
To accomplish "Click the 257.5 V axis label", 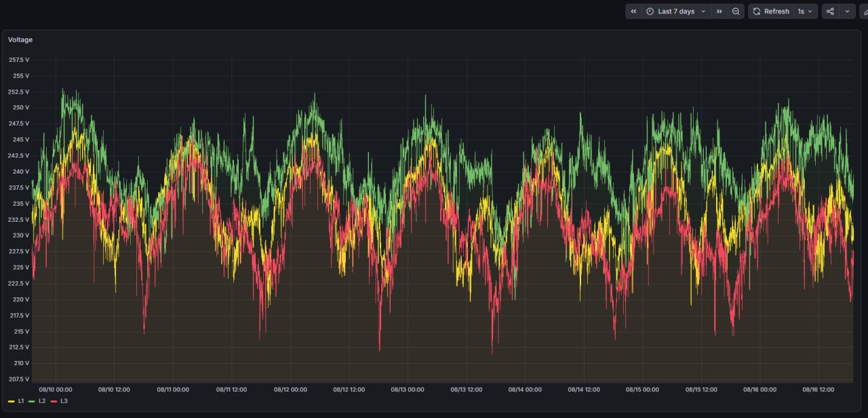I will click(19, 60).
